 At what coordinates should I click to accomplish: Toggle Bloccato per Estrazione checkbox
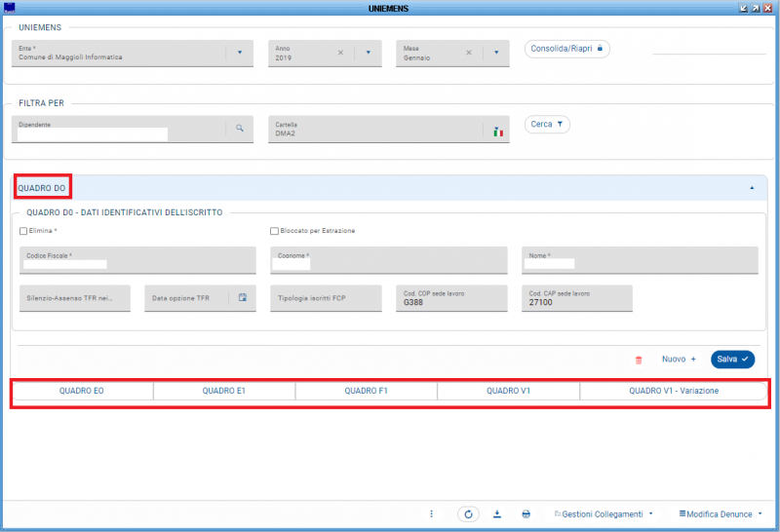(274, 231)
